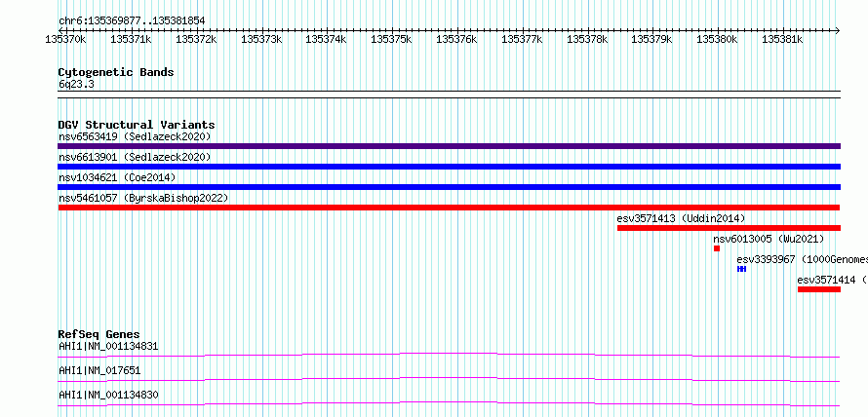
Task: Open variant nsv6563419 (Sedlazeck2020) label
Action: [135, 136]
